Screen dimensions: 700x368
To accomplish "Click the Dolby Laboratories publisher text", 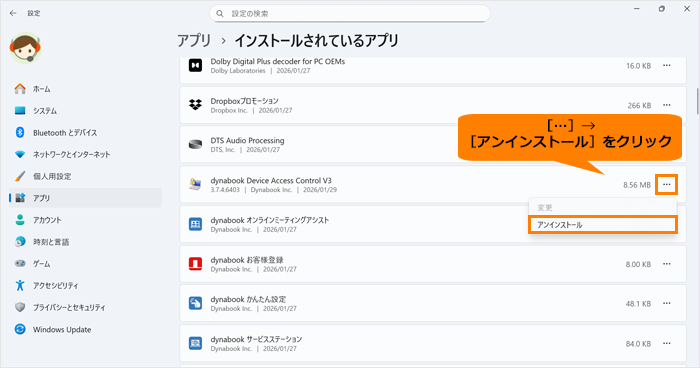I will (x=238, y=71).
